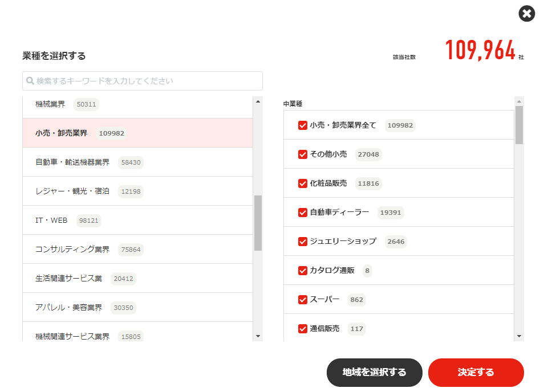This screenshot has height=392, width=540.
Task: Click the 27048 count badge beside その他小売
Action: click(368, 154)
